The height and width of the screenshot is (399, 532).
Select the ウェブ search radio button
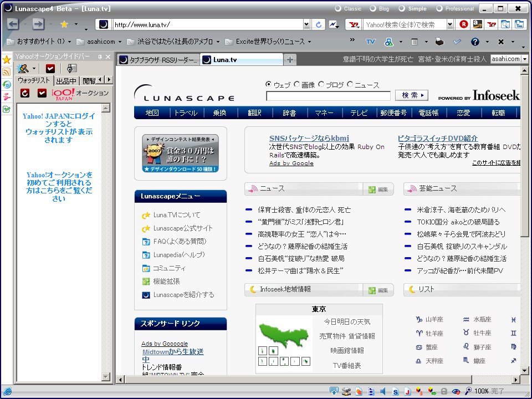click(x=268, y=84)
